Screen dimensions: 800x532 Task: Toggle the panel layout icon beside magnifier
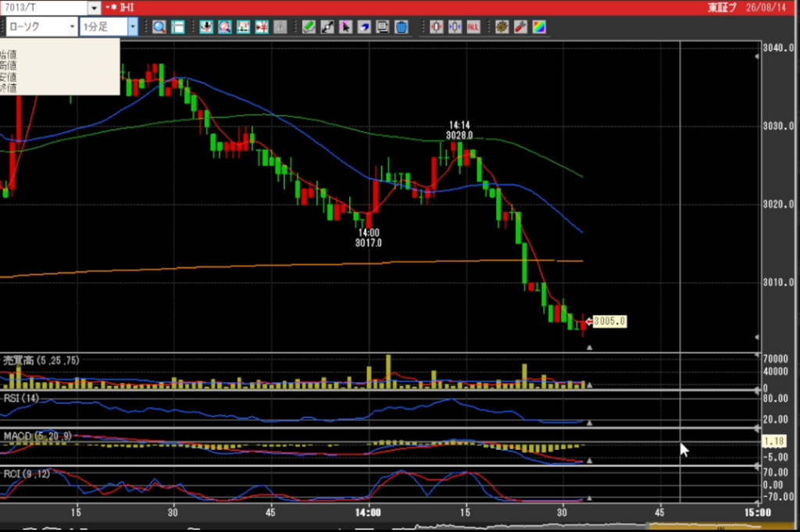tap(177, 27)
